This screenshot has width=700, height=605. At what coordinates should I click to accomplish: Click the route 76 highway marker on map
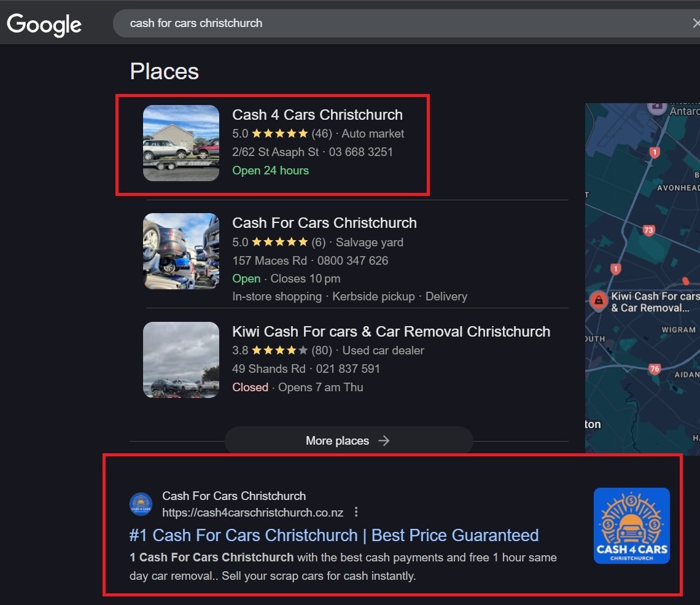pyautogui.click(x=655, y=369)
